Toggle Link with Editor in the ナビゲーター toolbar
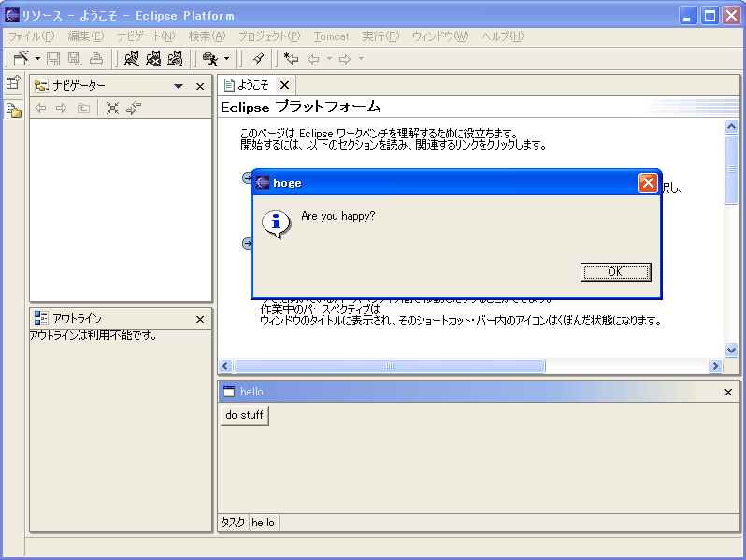Image resolution: width=746 pixels, height=560 pixels. [134, 108]
